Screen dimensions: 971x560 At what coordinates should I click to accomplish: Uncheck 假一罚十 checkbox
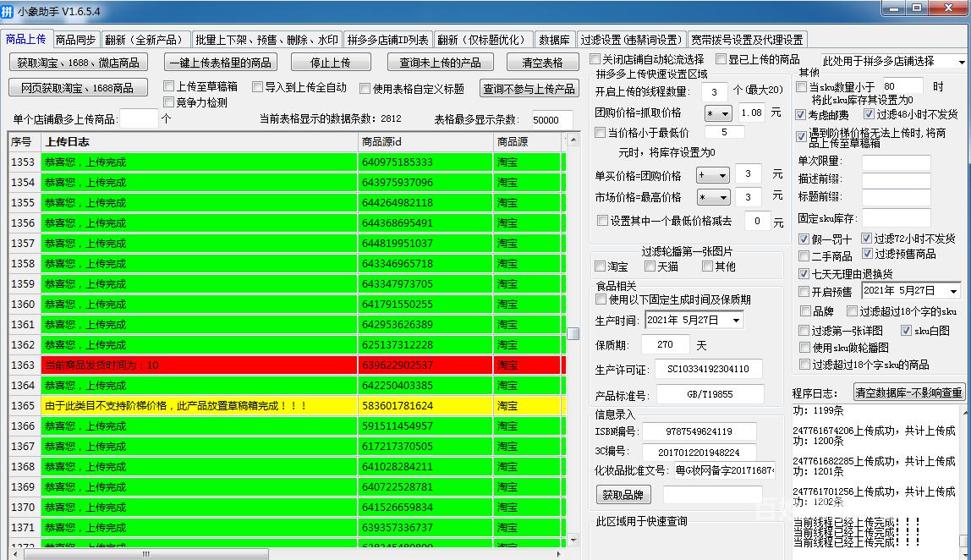pyautogui.click(x=804, y=239)
